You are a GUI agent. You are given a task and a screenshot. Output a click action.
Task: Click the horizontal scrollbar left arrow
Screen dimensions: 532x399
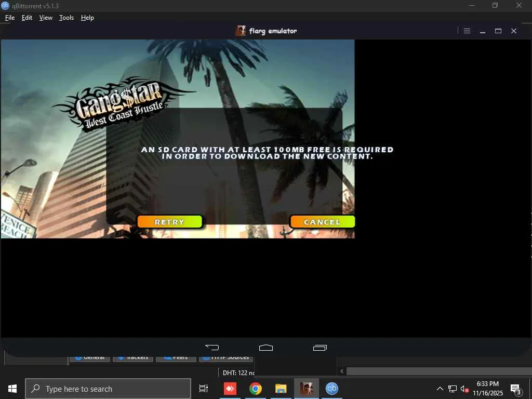342,371
